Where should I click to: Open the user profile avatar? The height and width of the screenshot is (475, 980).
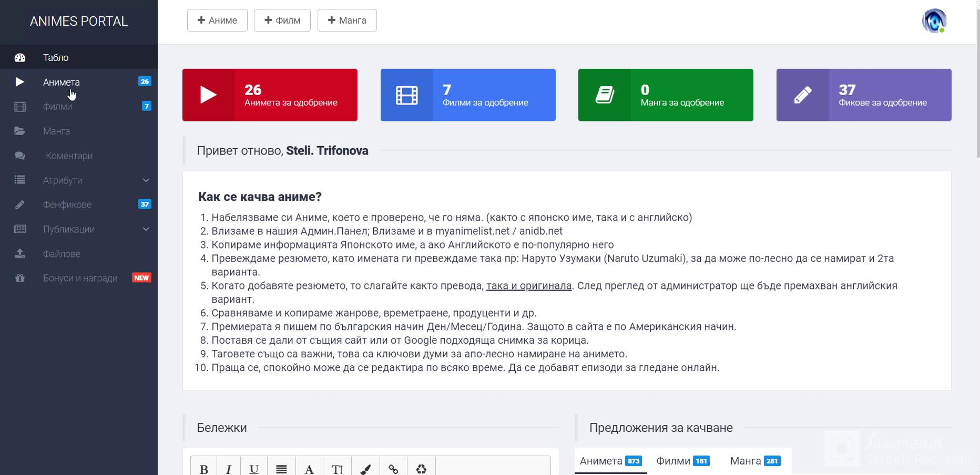click(934, 21)
